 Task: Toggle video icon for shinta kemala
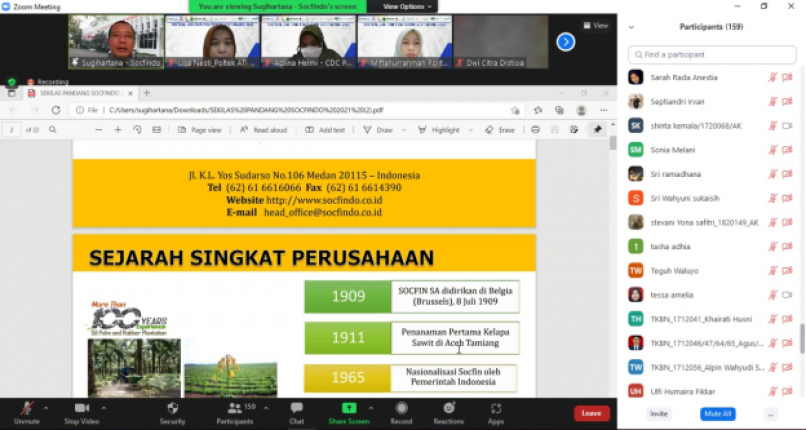pyautogui.click(x=787, y=126)
